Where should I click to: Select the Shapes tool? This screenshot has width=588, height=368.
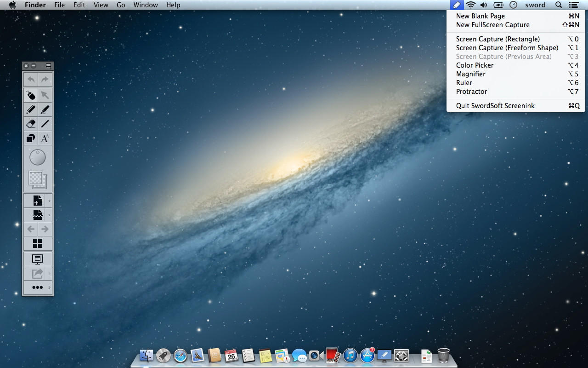(x=31, y=138)
